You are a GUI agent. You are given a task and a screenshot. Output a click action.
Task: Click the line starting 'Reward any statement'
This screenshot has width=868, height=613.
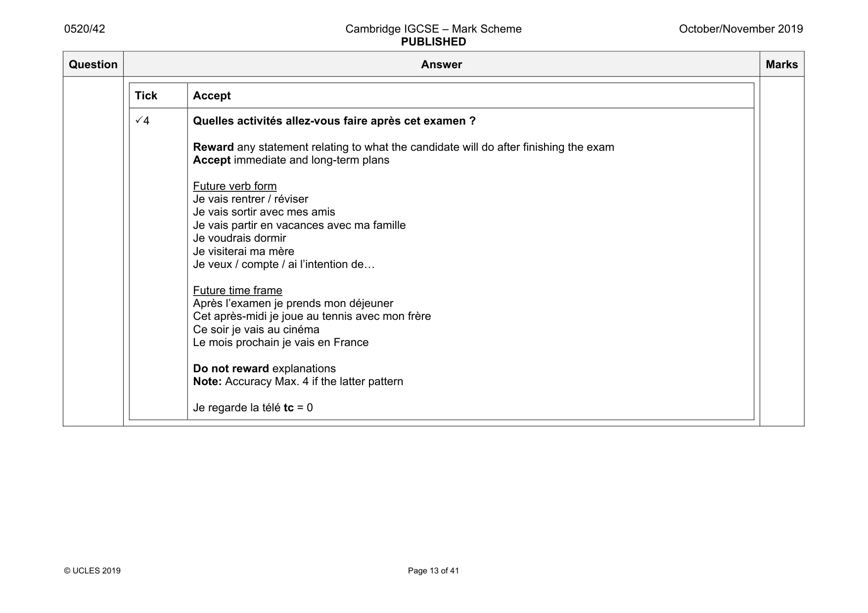(x=404, y=147)
